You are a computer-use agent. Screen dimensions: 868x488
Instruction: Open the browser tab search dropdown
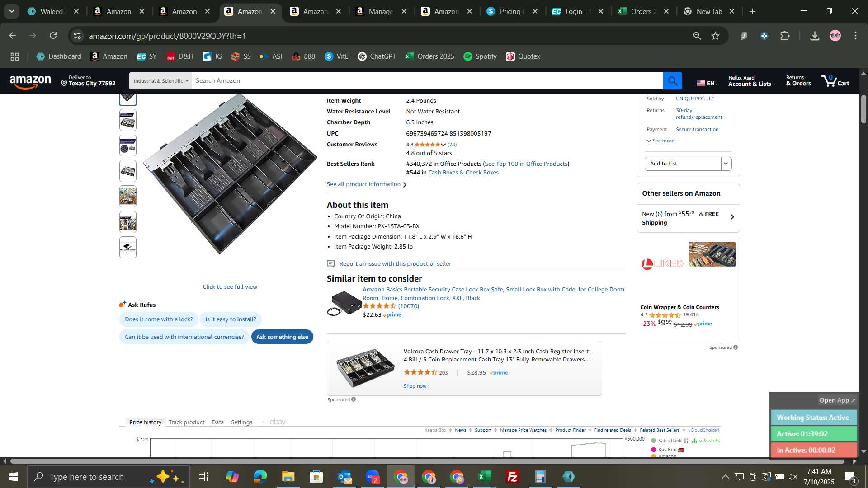(x=11, y=11)
